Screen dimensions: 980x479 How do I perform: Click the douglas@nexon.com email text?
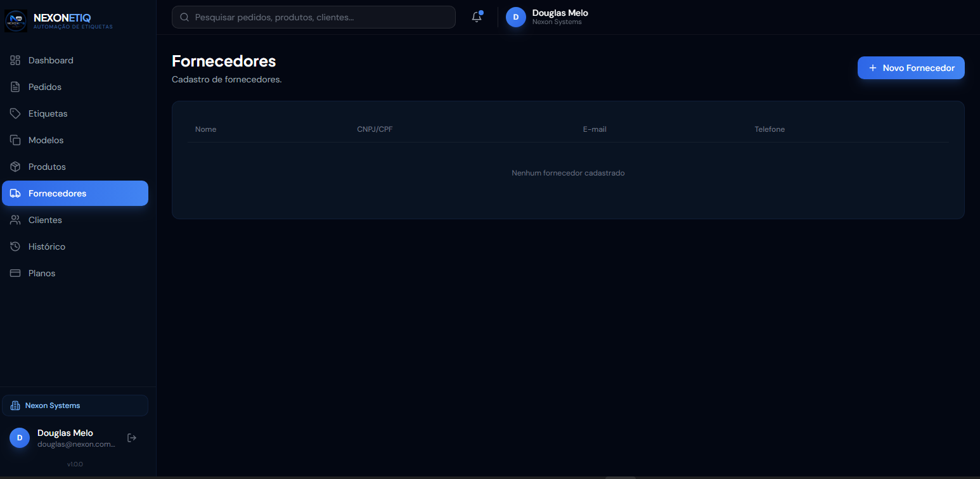pyautogui.click(x=76, y=445)
